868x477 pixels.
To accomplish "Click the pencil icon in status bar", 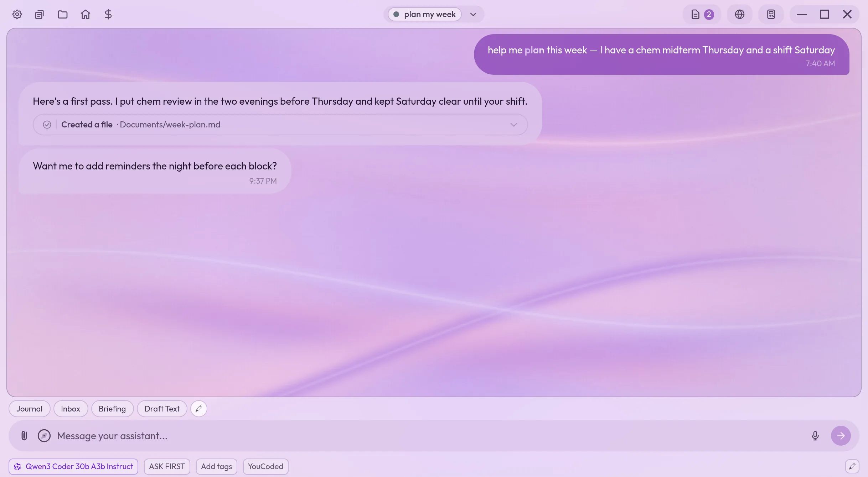I will (852, 466).
